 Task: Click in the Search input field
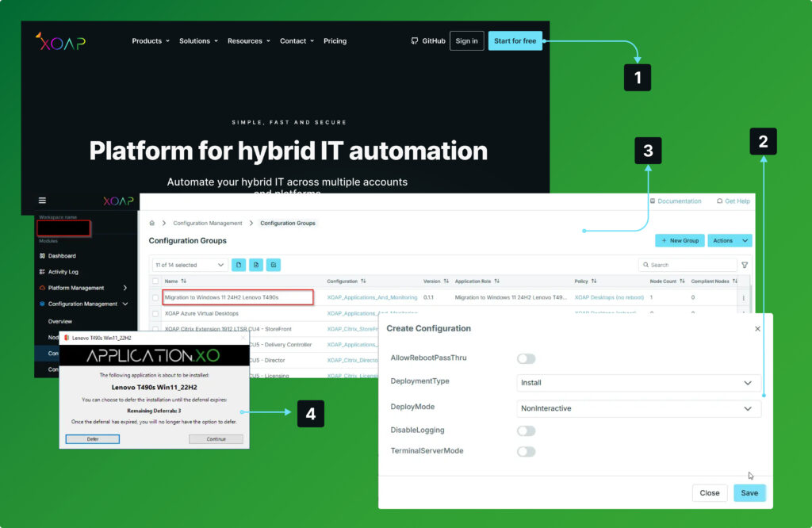coord(690,265)
